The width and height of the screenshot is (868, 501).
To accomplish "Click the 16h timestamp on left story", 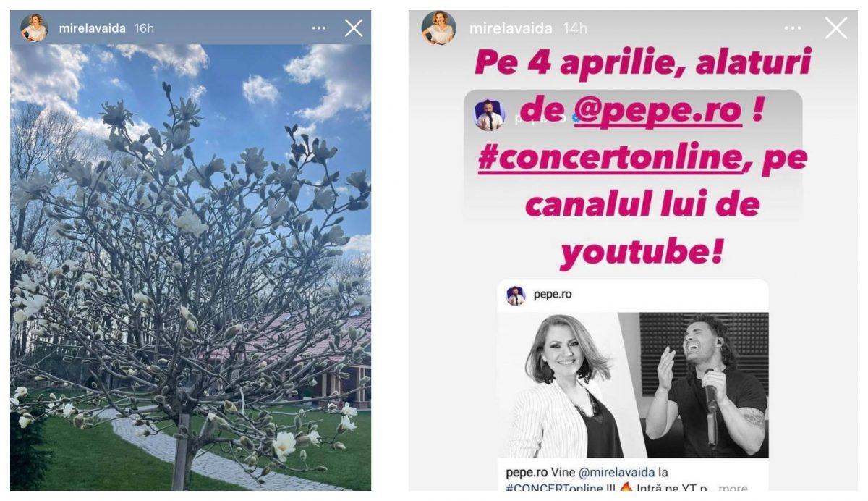I will click(x=144, y=28).
